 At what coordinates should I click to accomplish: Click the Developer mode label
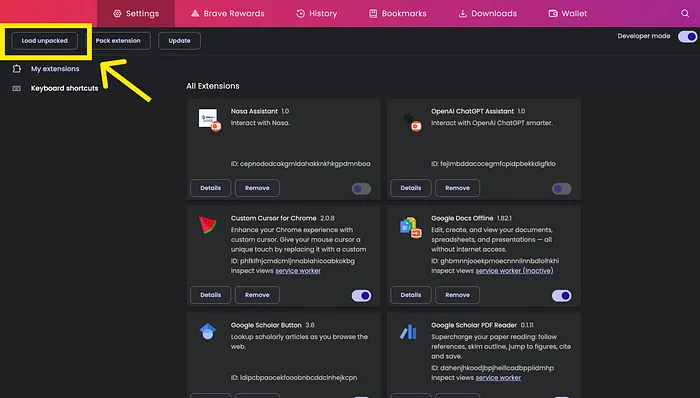coord(644,36)
